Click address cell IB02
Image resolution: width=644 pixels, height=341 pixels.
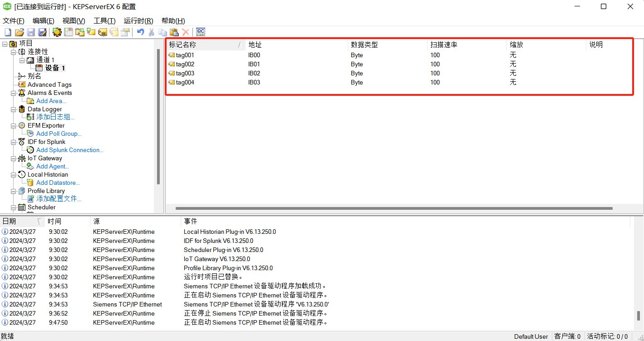pyautogui.click(x=254, y=73)
